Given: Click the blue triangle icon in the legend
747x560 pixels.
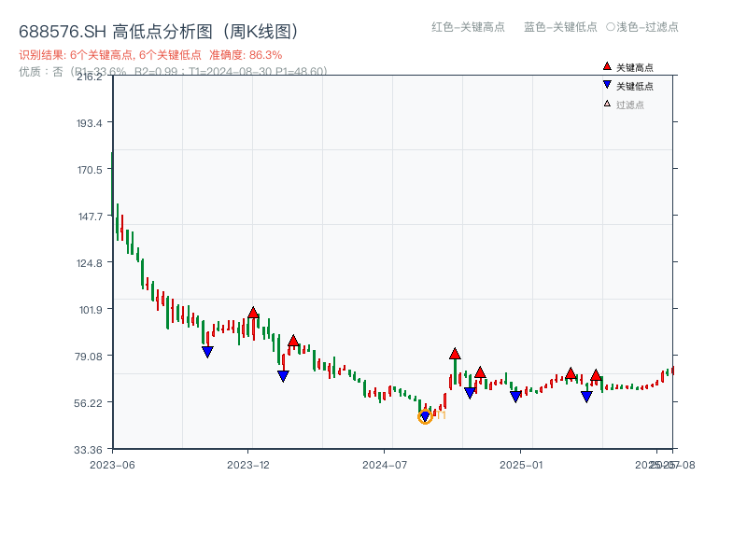Looking at the screenshot, I should tap(607, 85).
